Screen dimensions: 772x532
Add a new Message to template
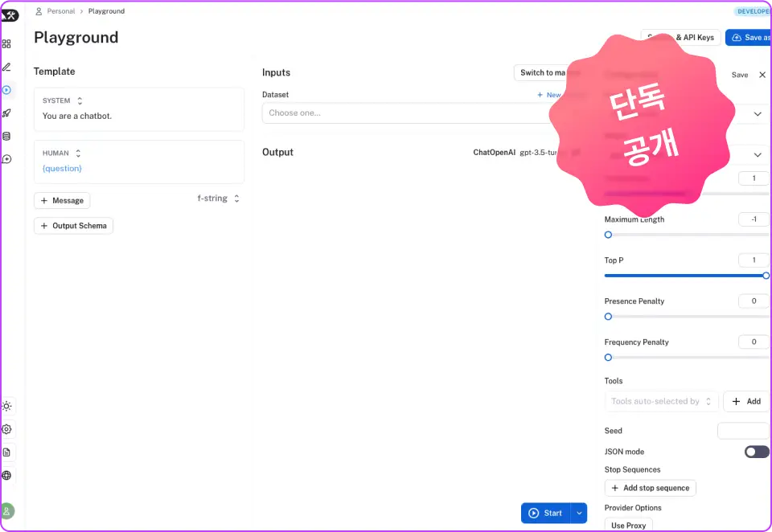pos(62,200)
